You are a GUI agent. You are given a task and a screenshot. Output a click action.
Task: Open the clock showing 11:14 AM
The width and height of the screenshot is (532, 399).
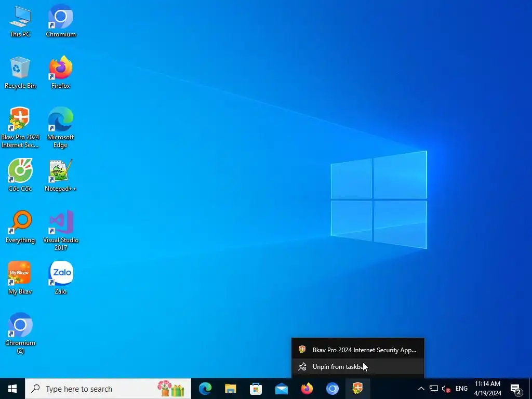point(487,389)
